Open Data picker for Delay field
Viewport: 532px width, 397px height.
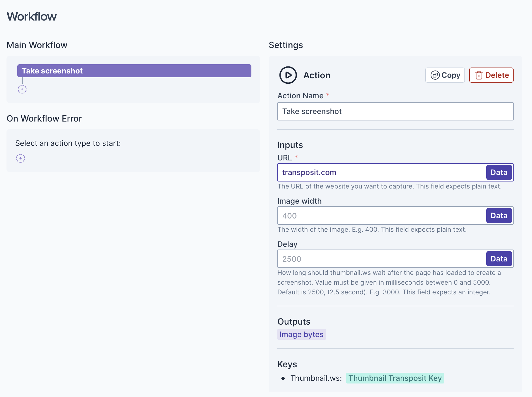click(499, 259)
